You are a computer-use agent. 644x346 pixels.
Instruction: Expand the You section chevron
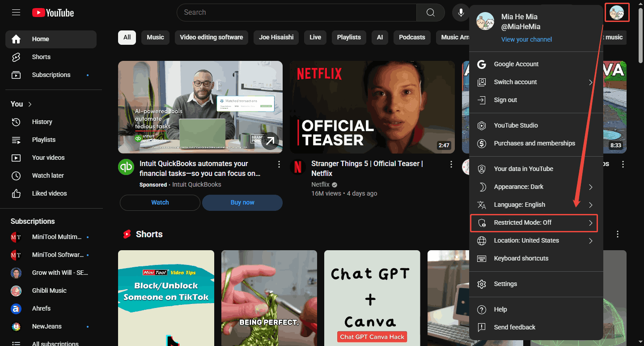(x=30, y=104)
